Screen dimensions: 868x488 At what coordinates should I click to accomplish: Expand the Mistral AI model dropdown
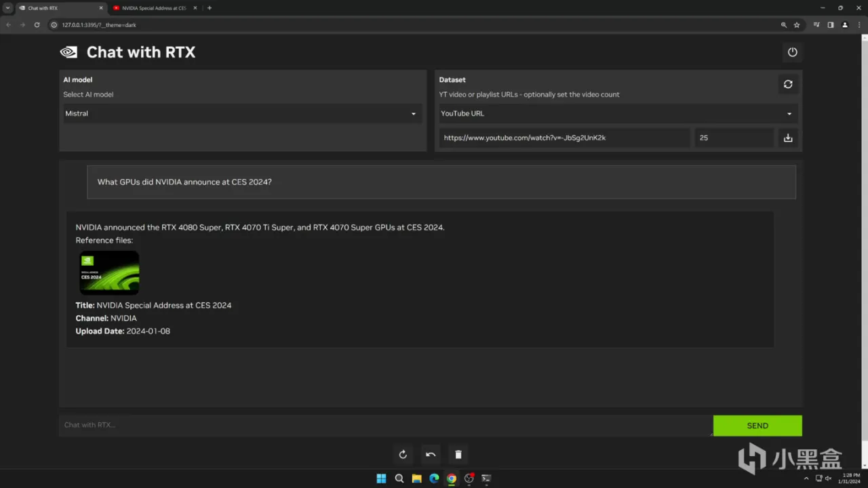(x=241, y=113)
